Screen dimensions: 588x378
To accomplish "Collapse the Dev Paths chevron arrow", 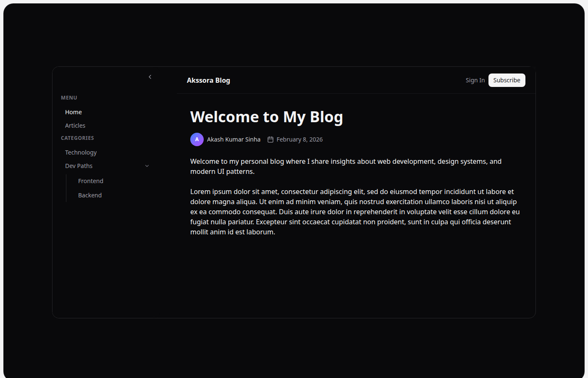I will pos(147,166).
